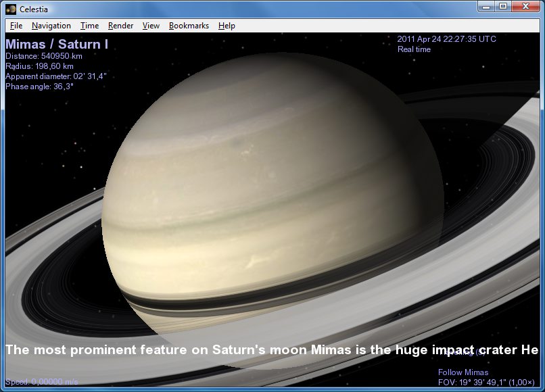Image resolution: width=545 pixels, height=392 pixels.
Task: Minimize the Celestia window
Action: point(486,7)
